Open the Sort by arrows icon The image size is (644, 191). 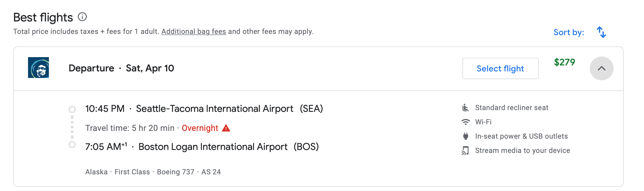(601, 32)
